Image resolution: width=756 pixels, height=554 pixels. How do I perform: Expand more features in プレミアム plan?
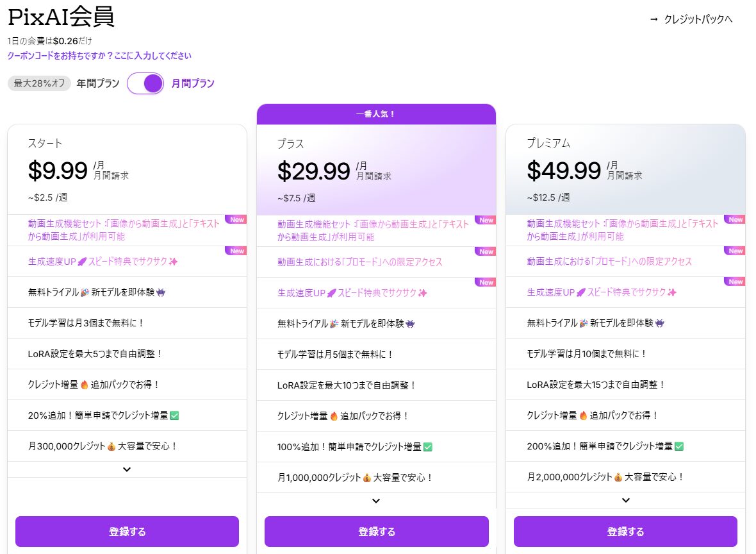coord(626,500)
